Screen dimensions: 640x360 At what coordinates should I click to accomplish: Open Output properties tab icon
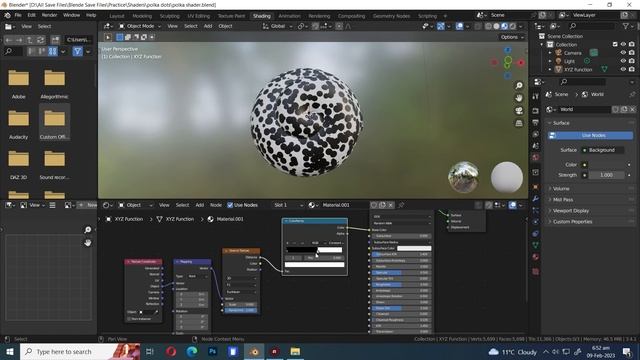[x=536, y=122]
